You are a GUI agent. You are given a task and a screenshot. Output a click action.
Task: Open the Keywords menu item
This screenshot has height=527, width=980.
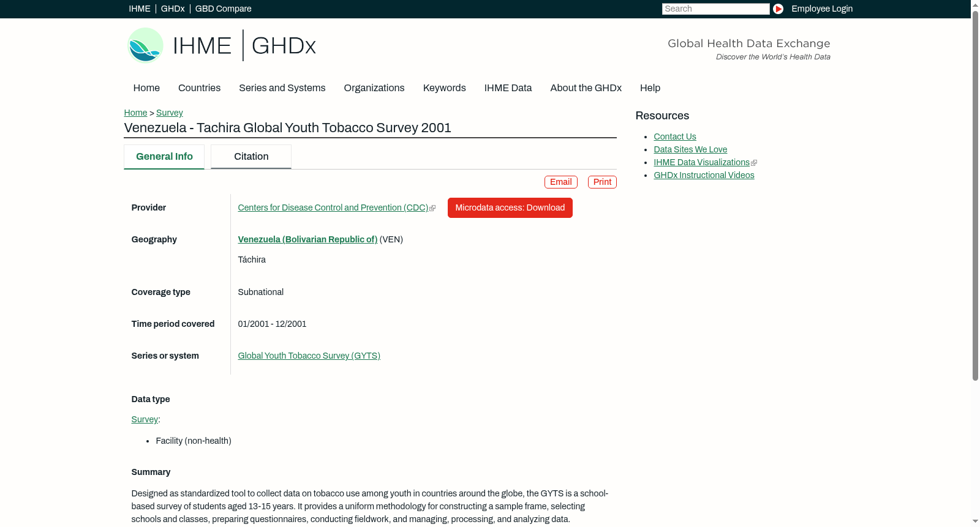click(x=445, y=88)
